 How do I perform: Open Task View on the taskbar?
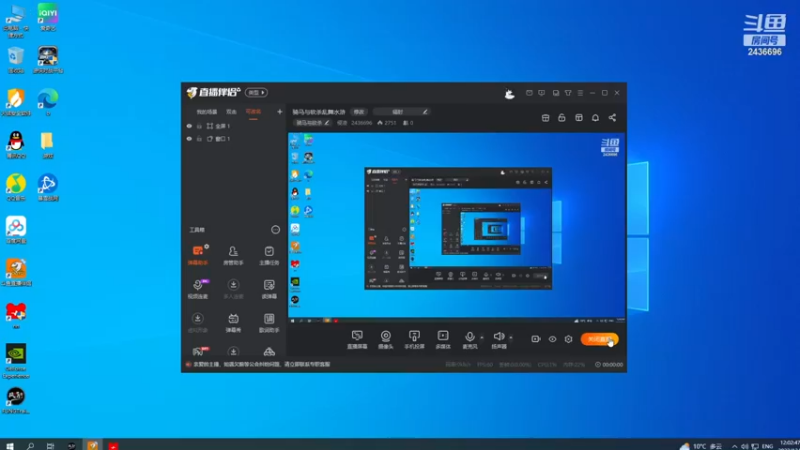(x=50, y=446)
